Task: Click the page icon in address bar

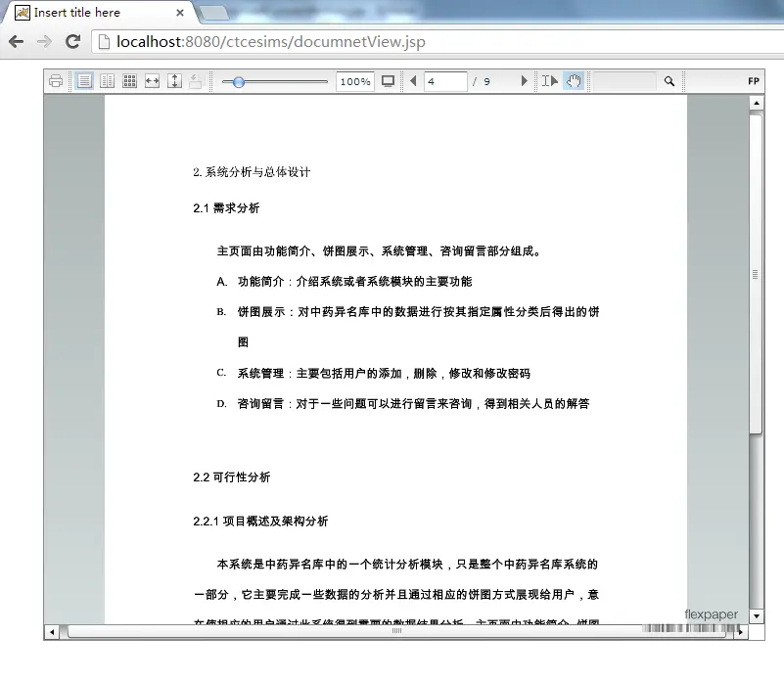Action: pos(104,41)
